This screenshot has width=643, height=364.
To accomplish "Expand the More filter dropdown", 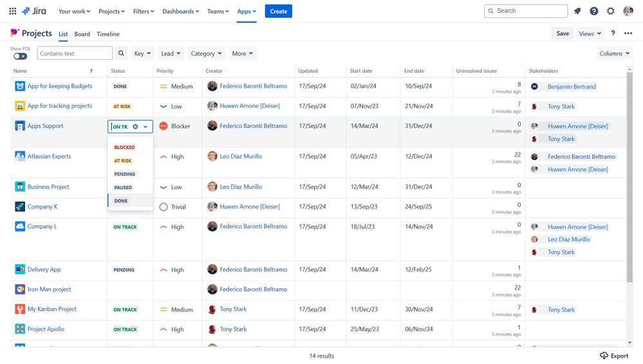I will click(243, 53).
